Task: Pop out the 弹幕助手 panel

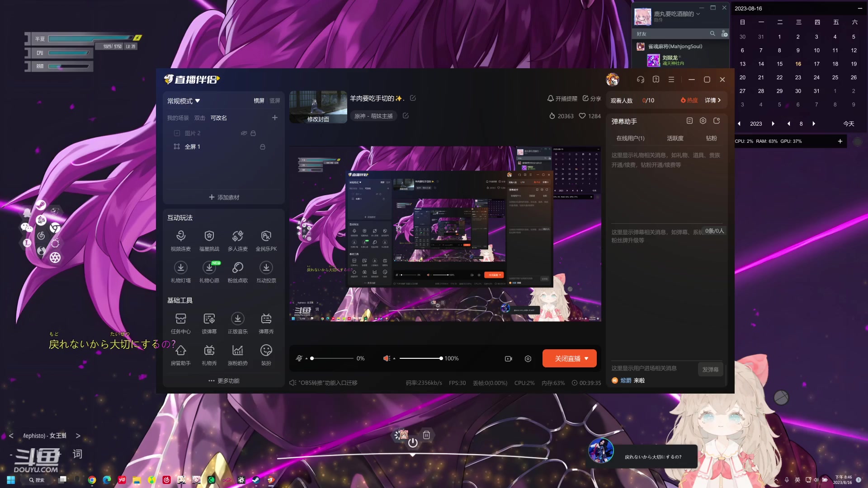Action: tap(717, 121)
